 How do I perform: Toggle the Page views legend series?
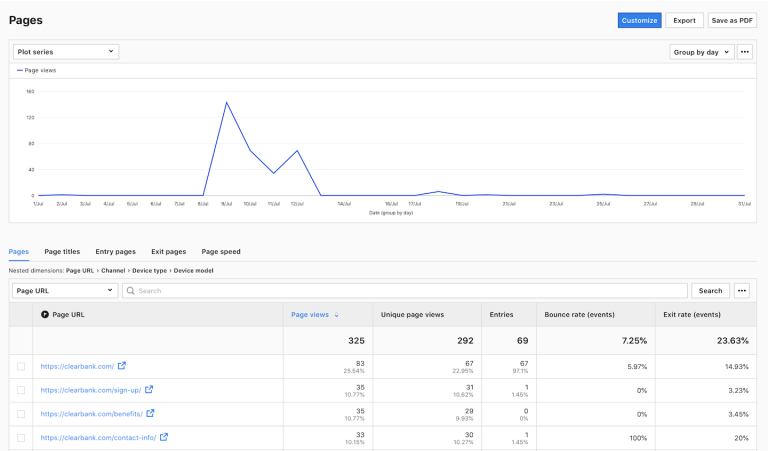36,71
